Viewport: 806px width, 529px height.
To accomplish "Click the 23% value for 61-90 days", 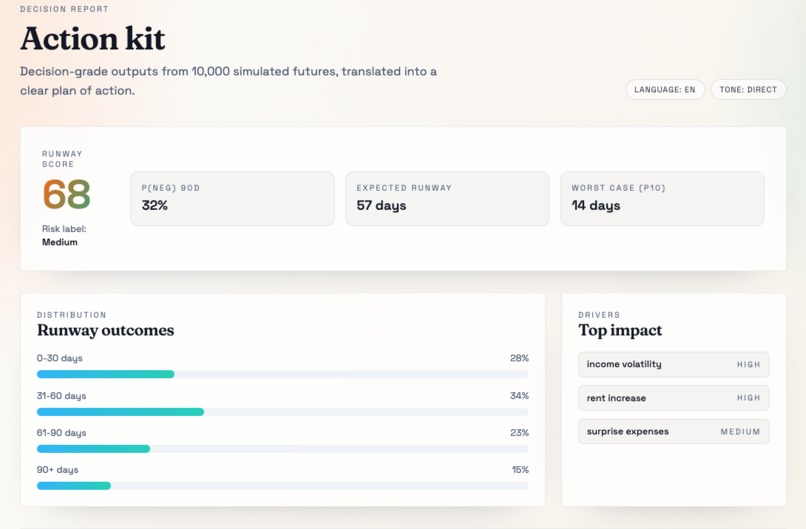I will [x=519, y=432].
